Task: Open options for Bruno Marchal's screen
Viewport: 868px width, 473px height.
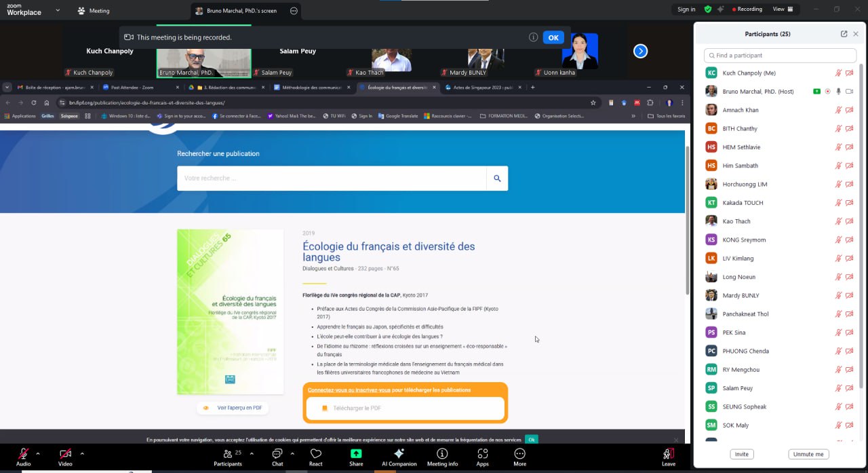Action: tap(294, 11)
